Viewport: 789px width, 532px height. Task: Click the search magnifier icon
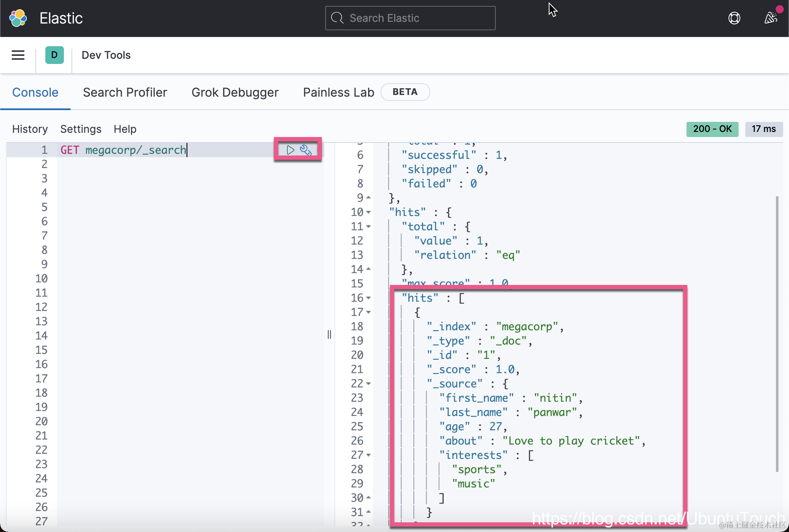(x=337, y=18)
